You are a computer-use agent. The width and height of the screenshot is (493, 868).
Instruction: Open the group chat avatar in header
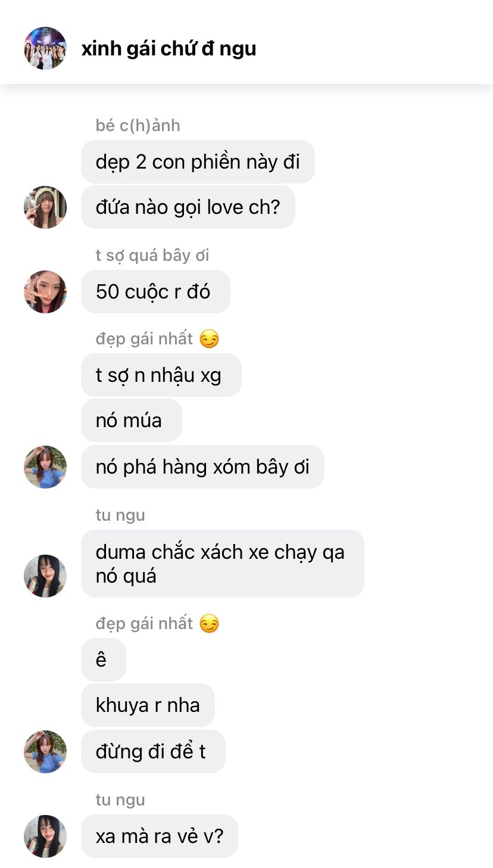pyautogui.click(x=45, y=48)
